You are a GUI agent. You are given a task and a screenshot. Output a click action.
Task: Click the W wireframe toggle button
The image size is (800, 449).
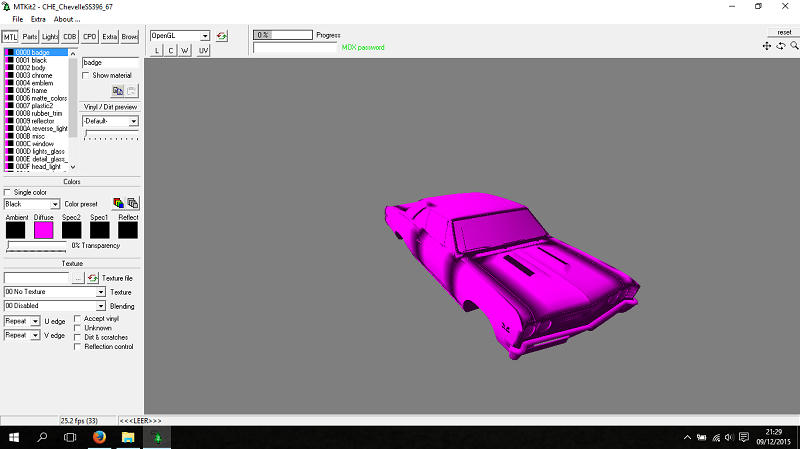[x=185, y=50]
